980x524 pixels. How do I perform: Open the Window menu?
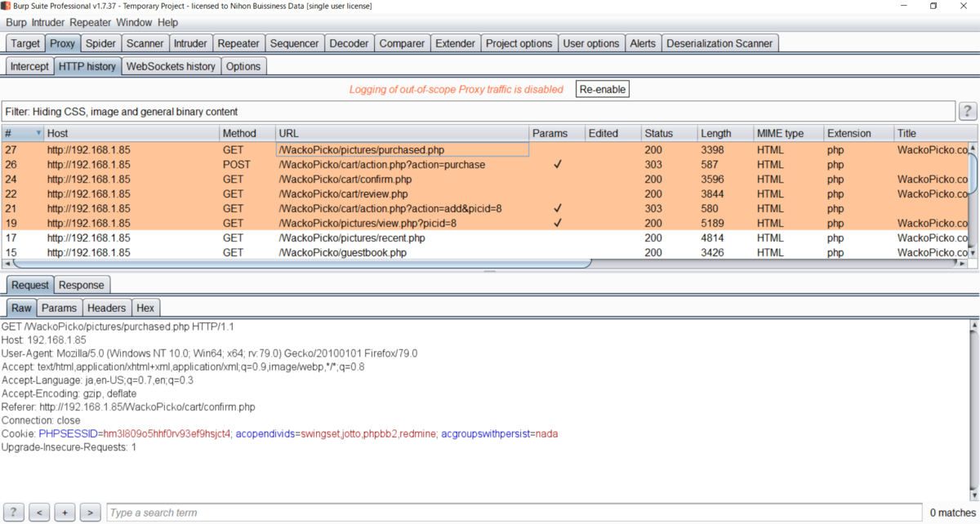pos(134,23)
